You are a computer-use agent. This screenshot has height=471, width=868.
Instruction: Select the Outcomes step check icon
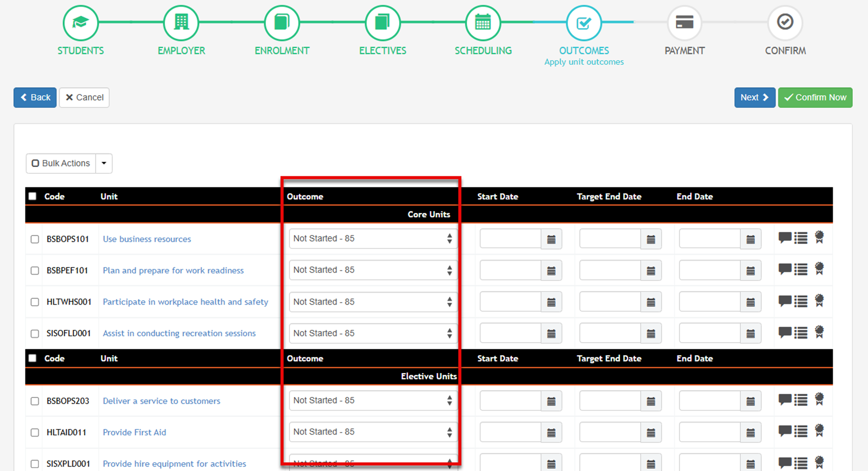(x=584, y=23)
